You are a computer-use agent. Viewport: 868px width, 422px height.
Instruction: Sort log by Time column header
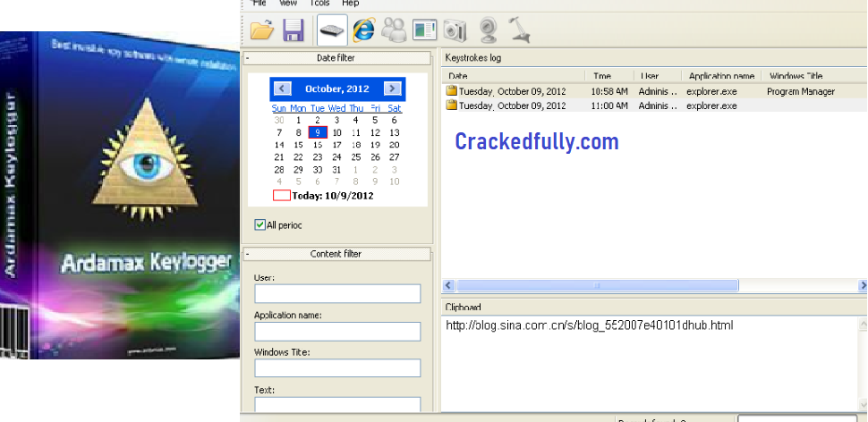609,76
